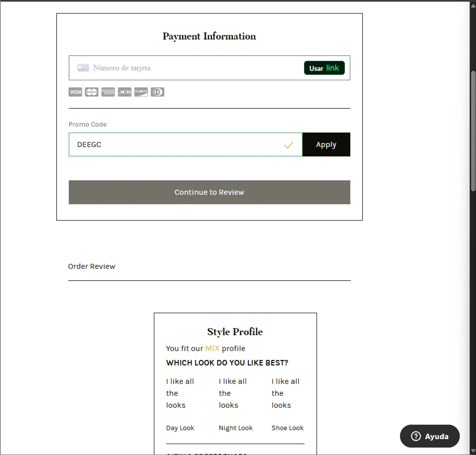Click the Discover card icon
476x455 pixels.
pos(141,92)
